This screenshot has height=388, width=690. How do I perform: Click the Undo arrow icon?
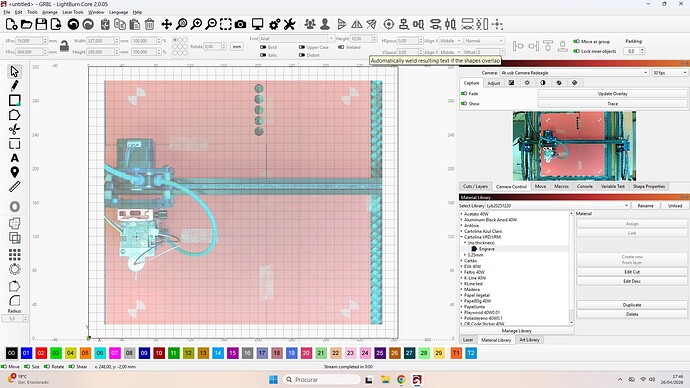point(73,24)
